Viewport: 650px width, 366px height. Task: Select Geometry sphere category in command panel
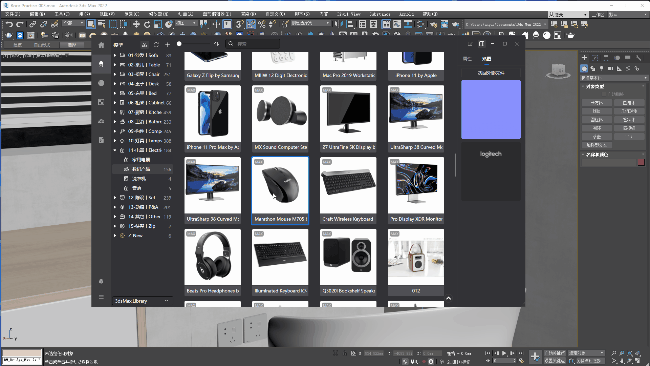tap(584, 68)
